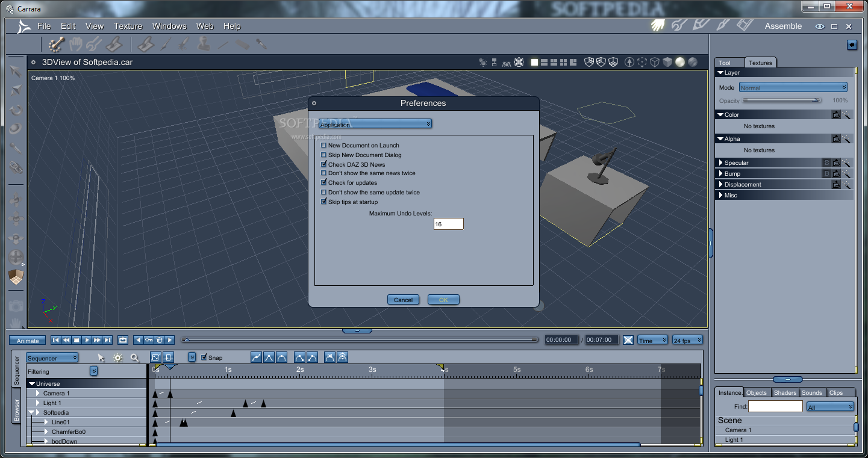Open the Time display dropdown
The width and height of the screenshot is (868, 458).
652,340
